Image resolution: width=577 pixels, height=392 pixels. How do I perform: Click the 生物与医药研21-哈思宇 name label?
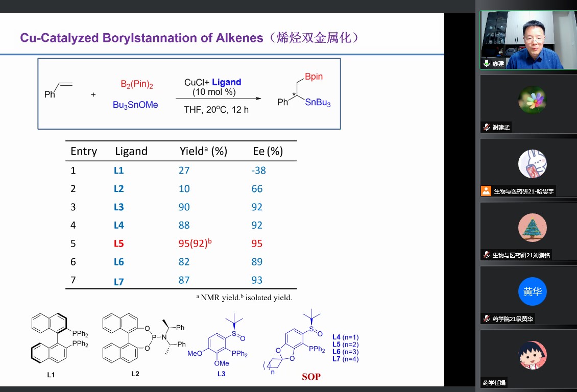(x=524, y=191)
